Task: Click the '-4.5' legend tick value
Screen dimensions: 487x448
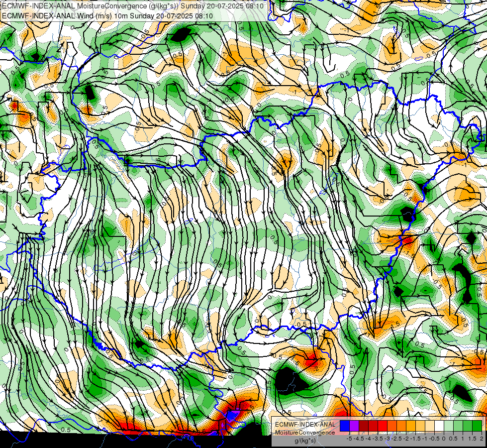Action: click(x=359, y=439)
